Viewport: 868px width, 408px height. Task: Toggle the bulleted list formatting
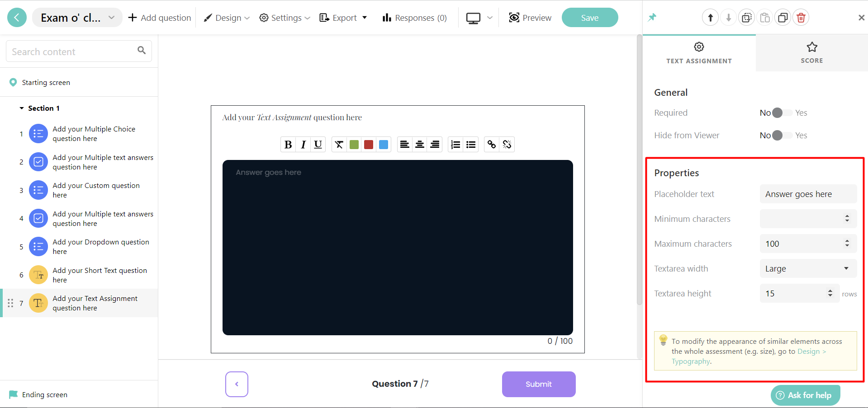(x=471, y=144)
